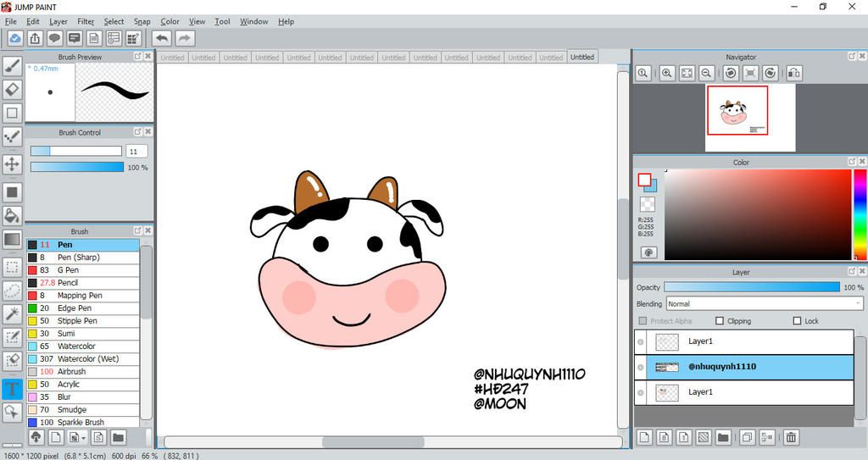Image resolution: width=868 pixels, height=460 pixels.
Task: Select the Magic Wand tool
Action: tap(12, 313)
